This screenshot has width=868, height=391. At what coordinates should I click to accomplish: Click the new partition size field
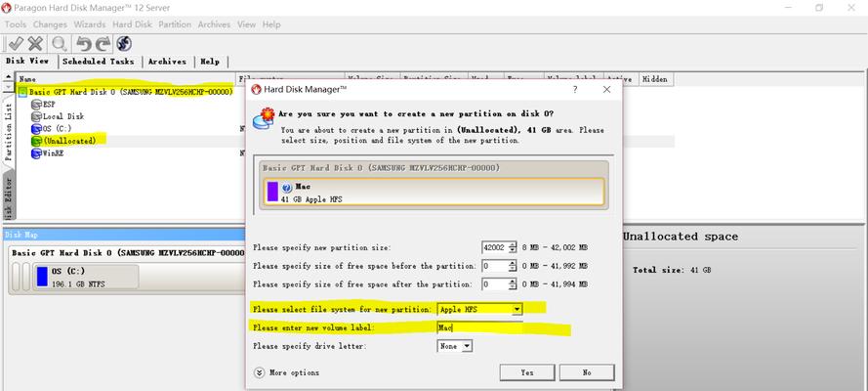[495, 247]
